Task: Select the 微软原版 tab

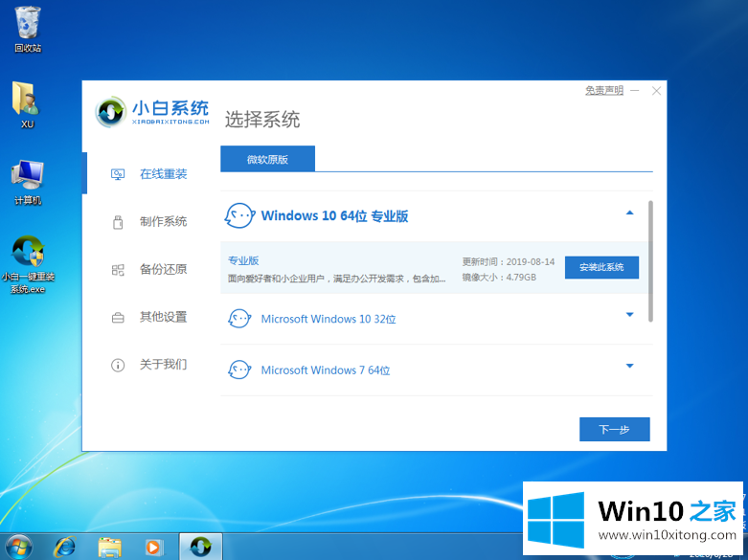Action: [x=267, y=159]
